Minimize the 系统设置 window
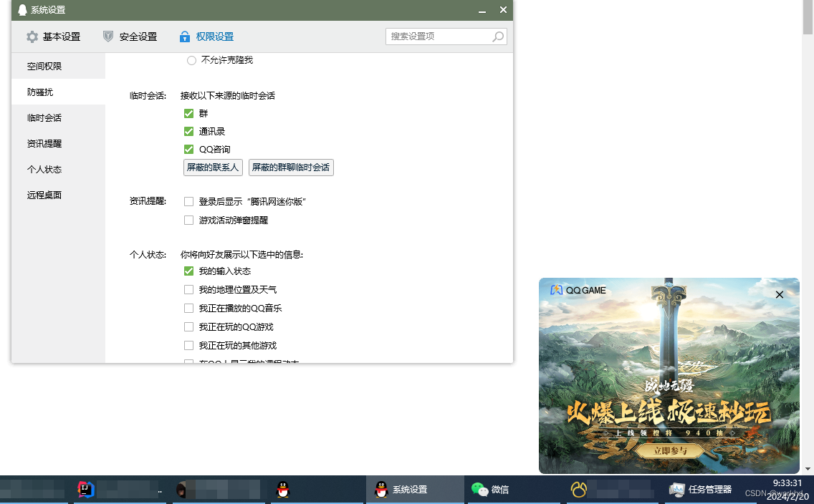Screen dimensions: 814x504 [x=482, y=10]
